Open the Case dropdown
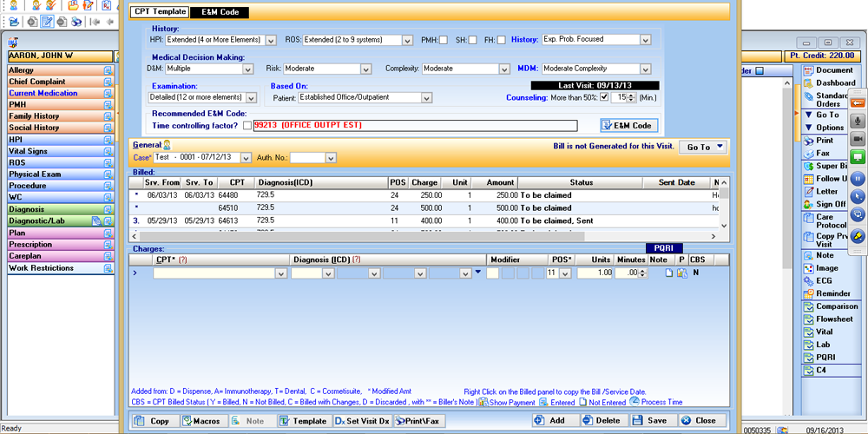Screen dimensions: 868x434 [247, 158]
